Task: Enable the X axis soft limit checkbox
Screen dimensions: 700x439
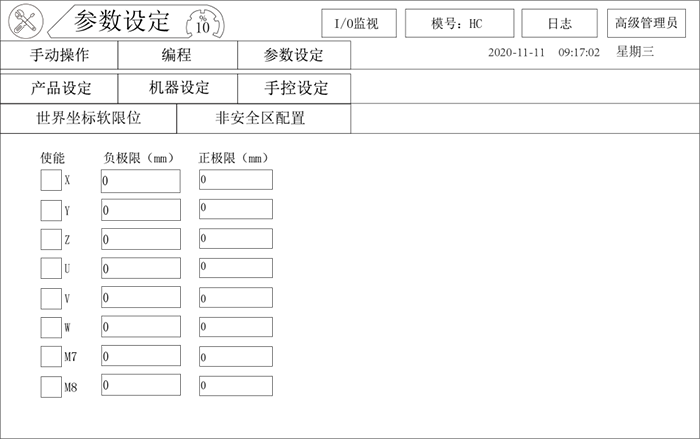Action: tap(51, 181)
